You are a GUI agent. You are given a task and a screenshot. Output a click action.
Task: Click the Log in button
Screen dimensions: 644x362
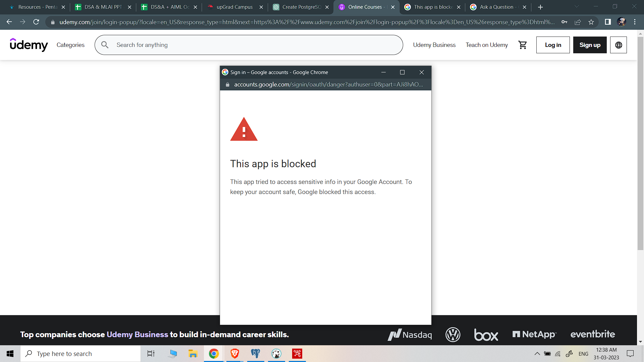click(x=553, y=45)
